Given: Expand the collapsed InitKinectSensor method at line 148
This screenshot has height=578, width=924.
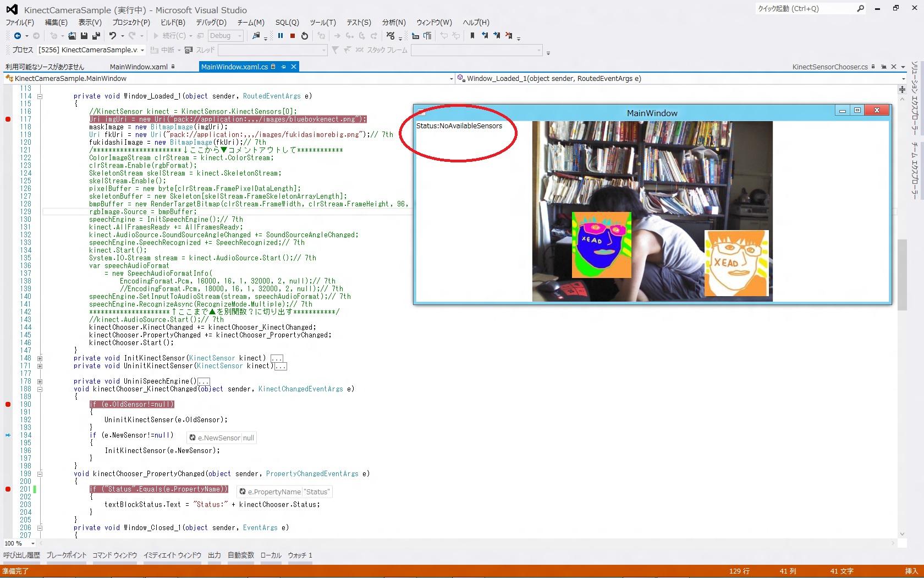Looking at the screenshot, I should [40, 358].
